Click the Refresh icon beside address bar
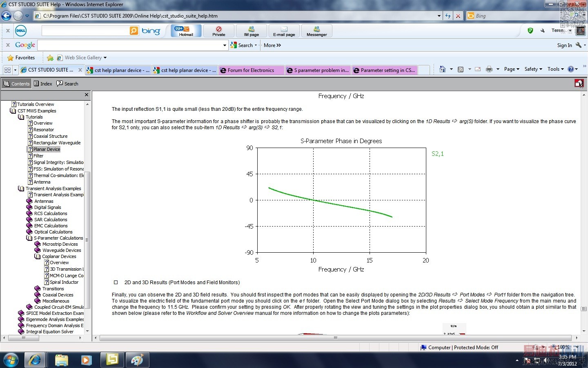 tap(448, 16)
